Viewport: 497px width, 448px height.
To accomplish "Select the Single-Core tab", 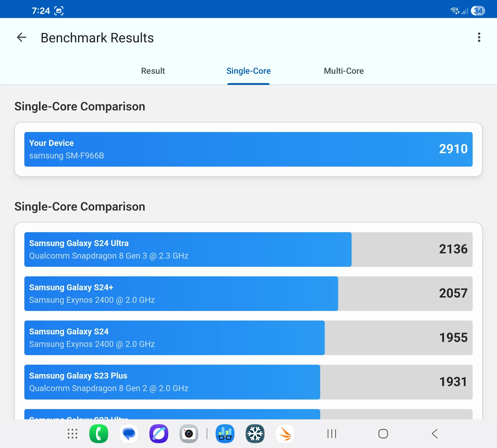I will click(248, 71).
